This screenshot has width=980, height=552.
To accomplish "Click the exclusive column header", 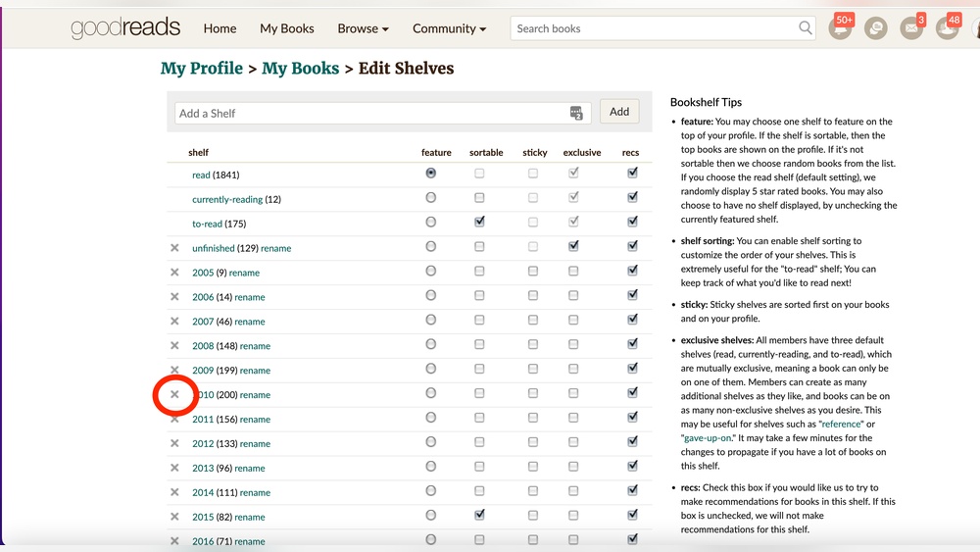I will [582, 153].
